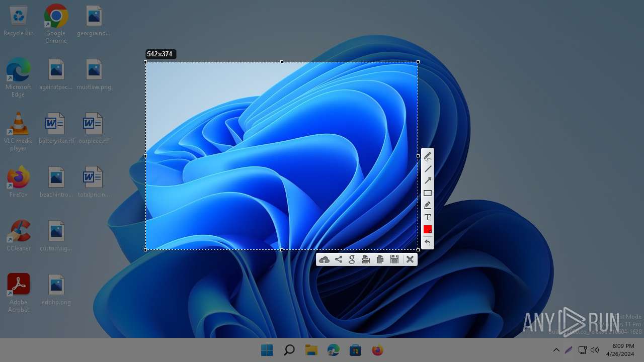Image resolution: width=644 pixels, height=362 pixels.
Task: Select the Microsoft Edge desktop shortcut
Action: [19, 78]
